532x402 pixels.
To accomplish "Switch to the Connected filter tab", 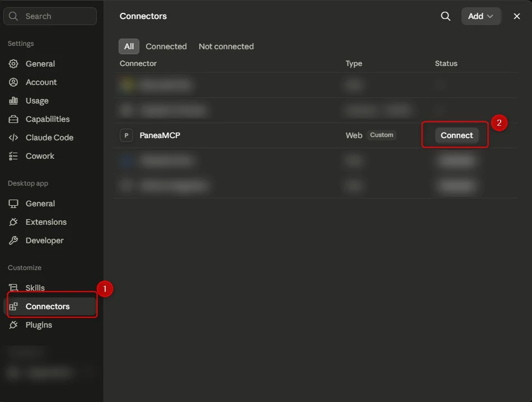I will click(166, 46).
